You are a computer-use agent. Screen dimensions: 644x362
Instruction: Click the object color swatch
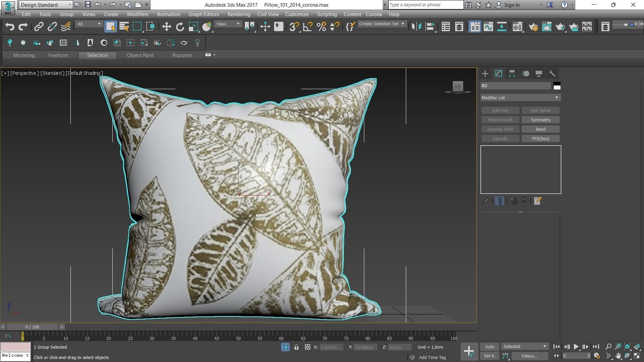tap(557, 86)
